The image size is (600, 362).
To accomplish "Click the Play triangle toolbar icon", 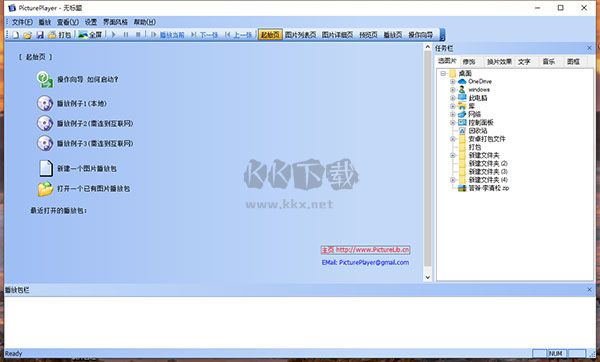I will (x=113, y=35).
